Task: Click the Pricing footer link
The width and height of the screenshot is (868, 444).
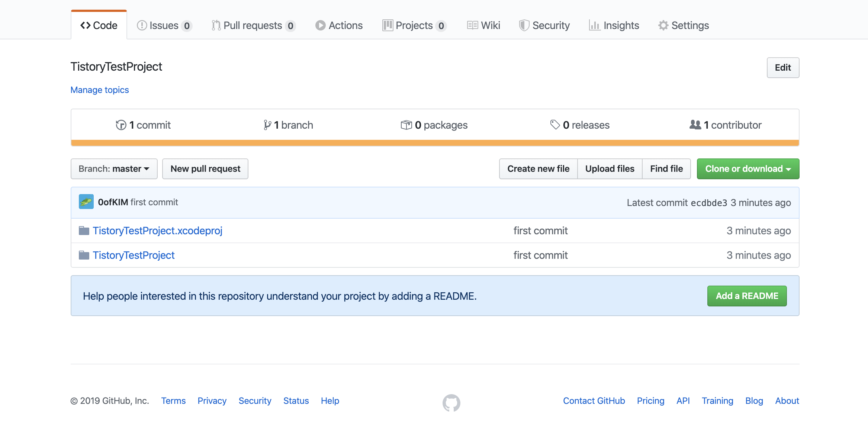Action: [x=650, y=401]
